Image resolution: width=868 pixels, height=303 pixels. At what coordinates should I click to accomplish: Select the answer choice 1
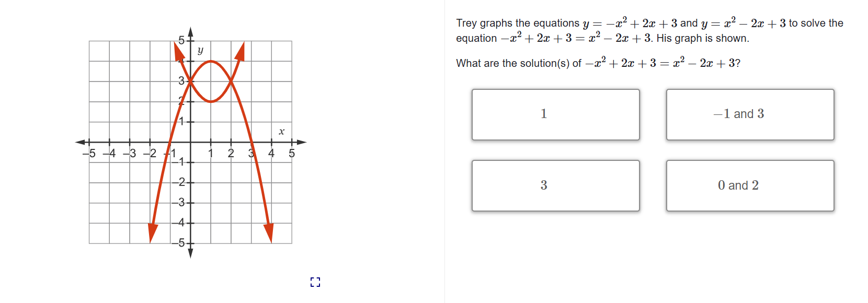555,114
